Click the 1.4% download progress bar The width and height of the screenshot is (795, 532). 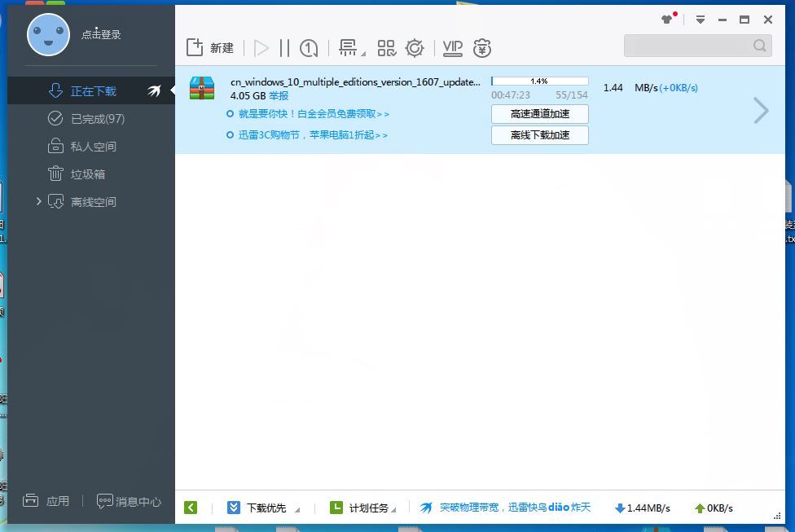click(539, 81)
